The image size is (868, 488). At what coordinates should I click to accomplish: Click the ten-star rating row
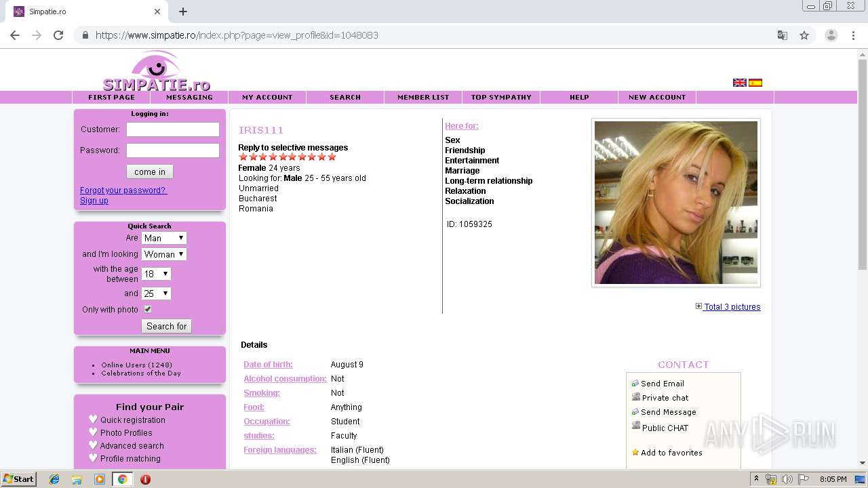coord(288,157)
